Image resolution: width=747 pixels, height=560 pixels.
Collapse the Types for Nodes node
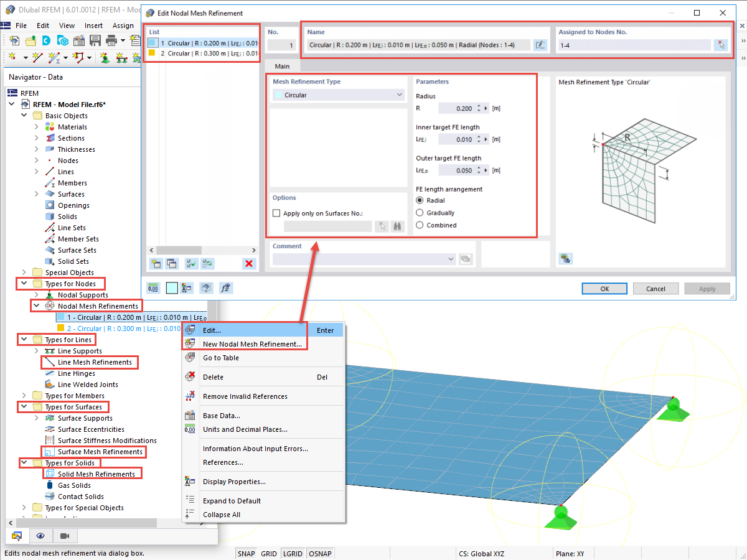[x=24, y=284]
